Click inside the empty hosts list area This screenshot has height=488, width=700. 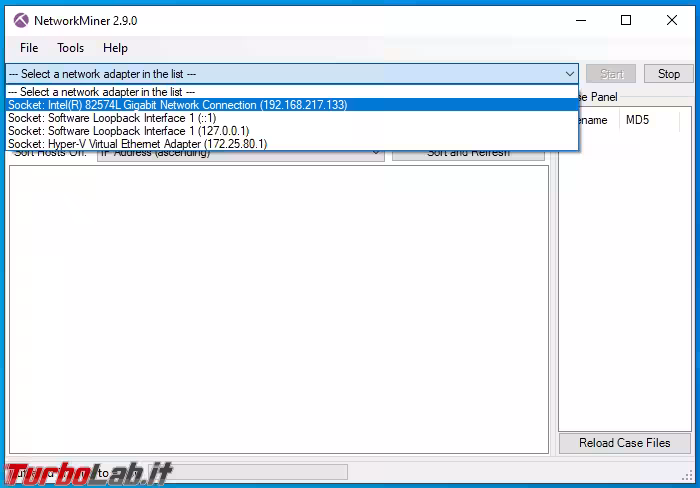[x=279, y=309]
